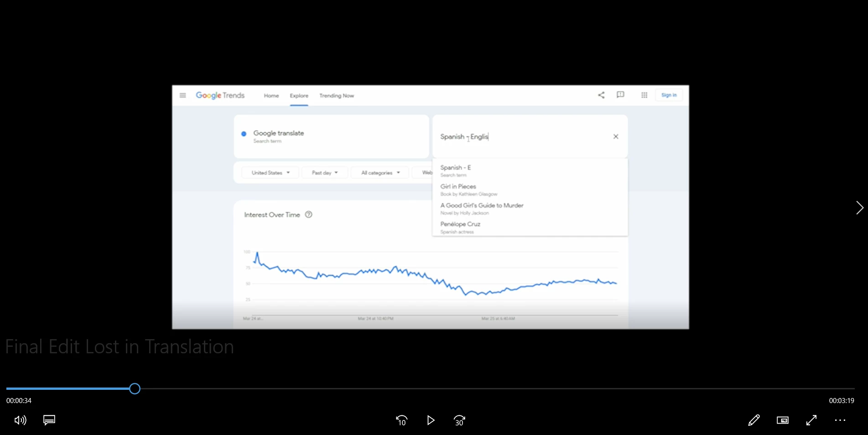Play in mini view
Image resolution: width=868 pixels, height=435 pixels.
[783, 420]
